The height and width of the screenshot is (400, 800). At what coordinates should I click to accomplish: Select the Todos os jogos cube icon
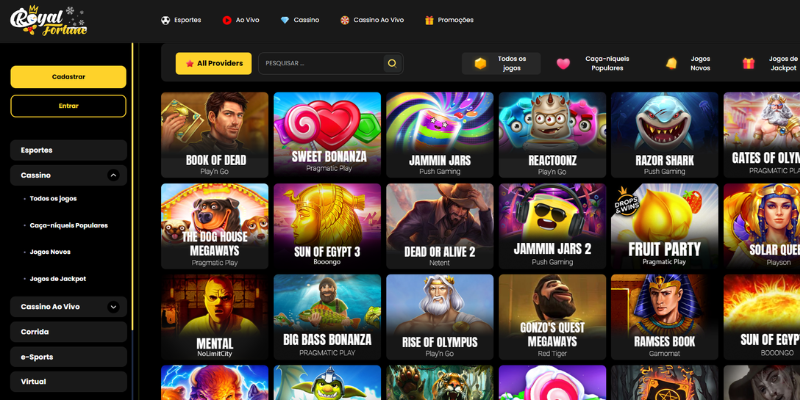480,63
